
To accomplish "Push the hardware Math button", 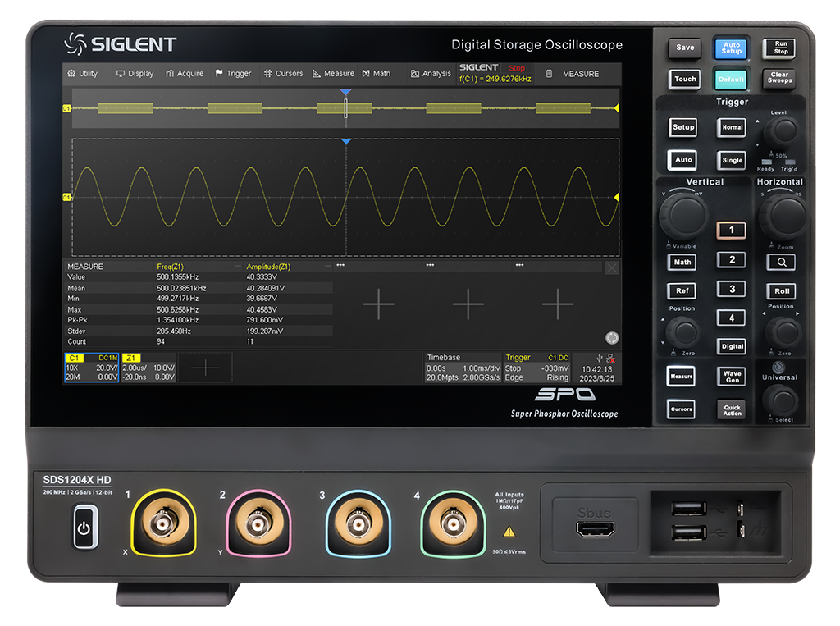I will pos(682,262).
